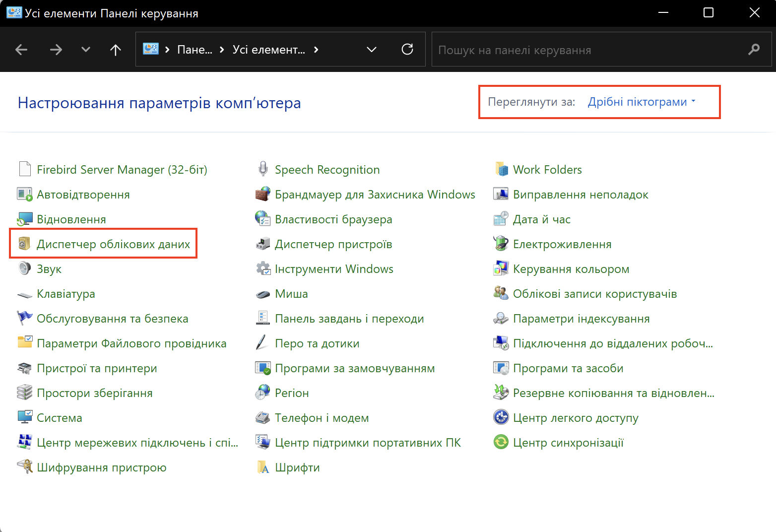Click the Ease of Access Center icon
The image size is (776, 532).
[501, 417]
